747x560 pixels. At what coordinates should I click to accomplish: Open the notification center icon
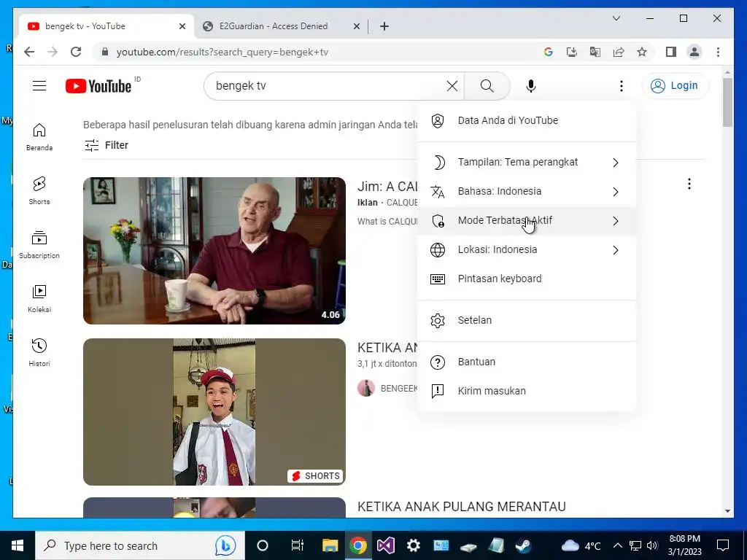pos(723,545)
